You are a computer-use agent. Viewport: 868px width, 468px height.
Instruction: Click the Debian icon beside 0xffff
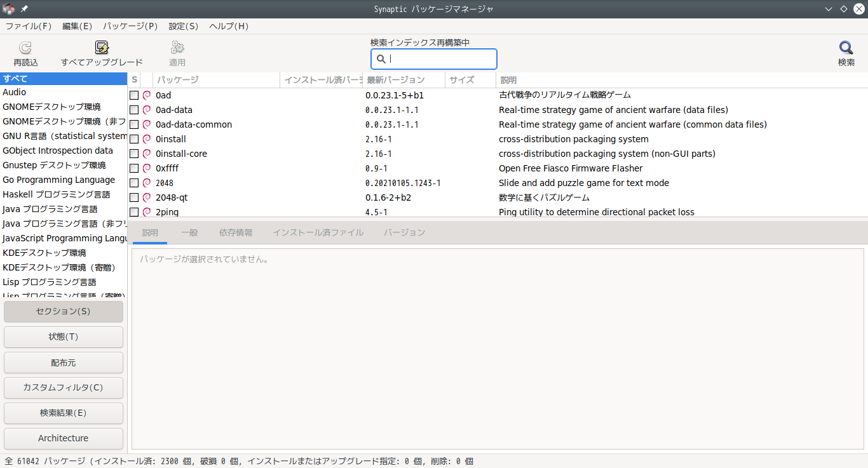click(x=147, y=168)
